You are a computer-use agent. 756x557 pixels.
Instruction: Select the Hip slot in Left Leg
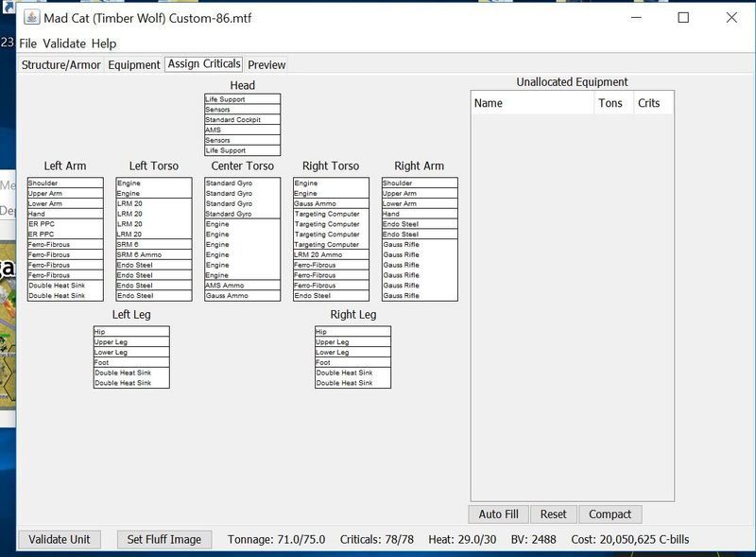point(131,332)
